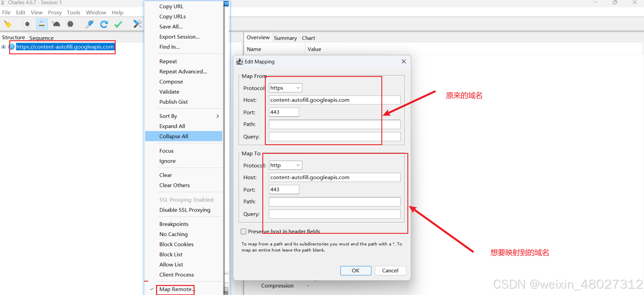Switch to the Summary tab
Screen dimensions: 644x295
(x=285, y=38)
